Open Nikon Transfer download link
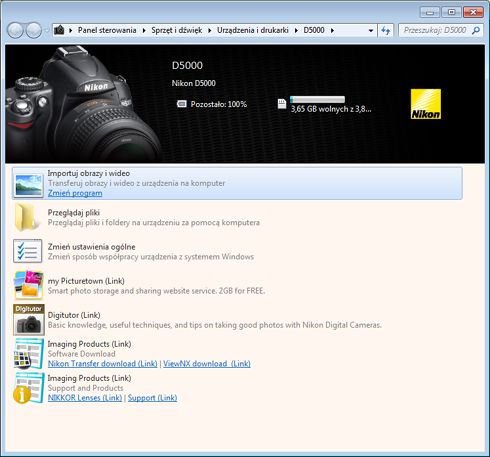Screen dimensions: 490x457 (102, 364)
